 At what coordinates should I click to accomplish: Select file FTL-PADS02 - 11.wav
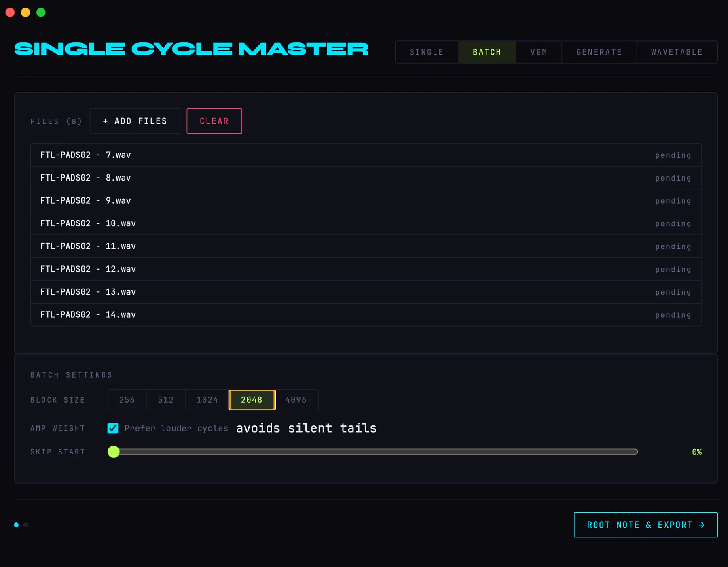pos(366,246)
